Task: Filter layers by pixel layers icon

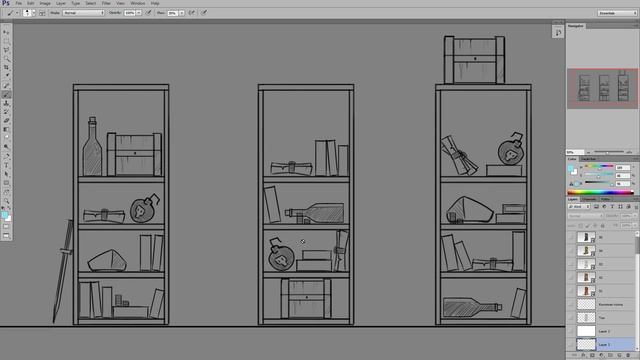Action: pyautogui.click(x=596, y=207)
